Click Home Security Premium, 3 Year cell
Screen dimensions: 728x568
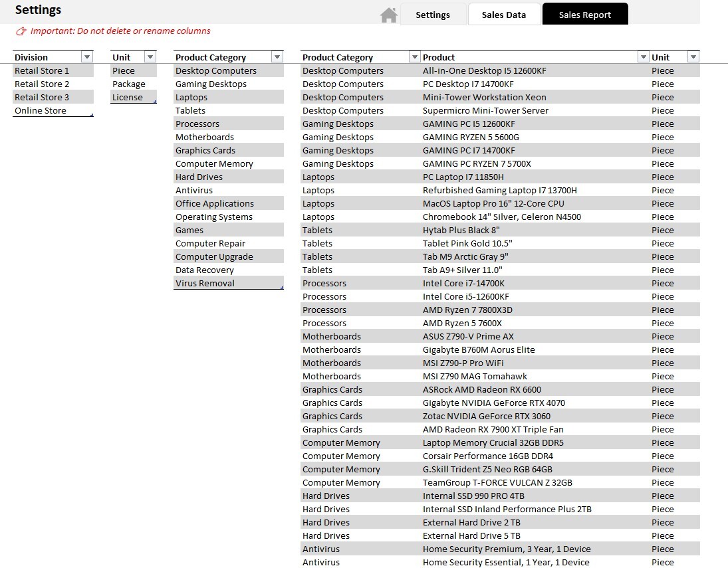[x=535, y=549]
